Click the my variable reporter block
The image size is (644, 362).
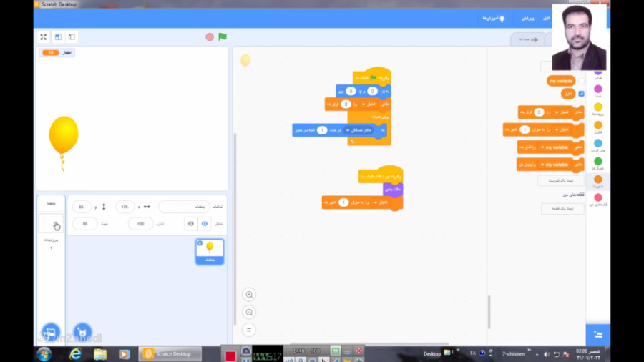(561, 81)
